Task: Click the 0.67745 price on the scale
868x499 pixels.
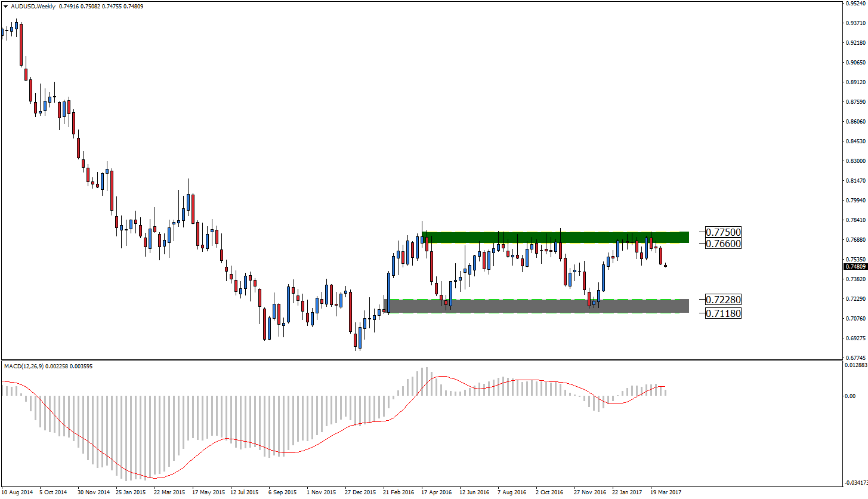Action: tap(855, 358)
